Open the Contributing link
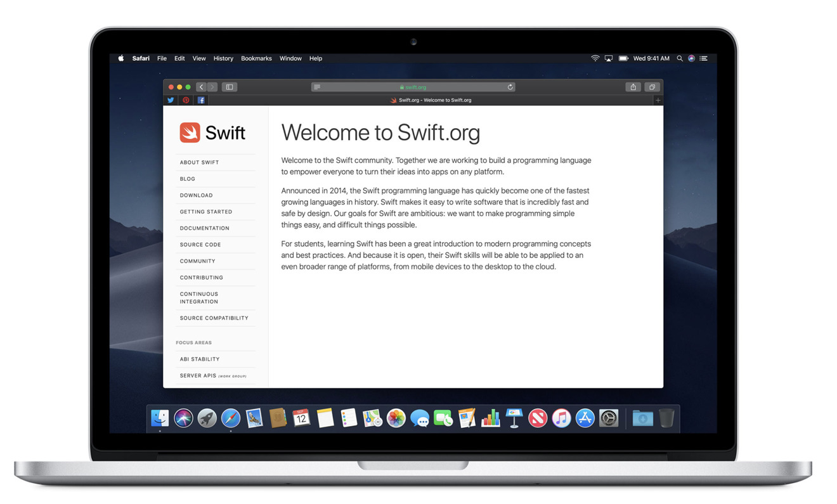This screenshot has height=504, width=837. click(201, 278)
